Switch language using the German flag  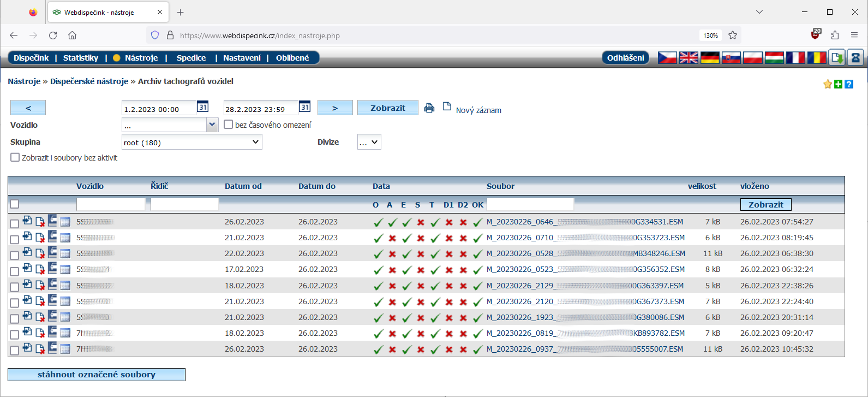710,57
